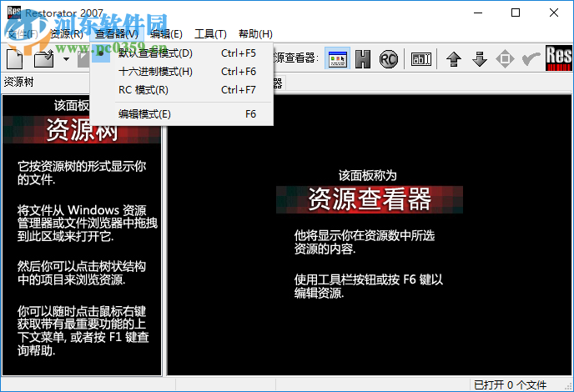Switch to RC mode toolbar icon

point(389,59)
